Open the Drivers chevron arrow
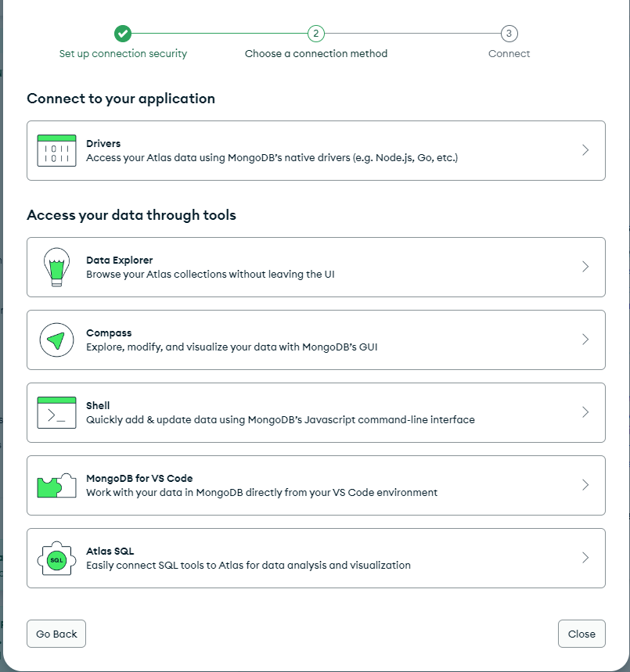 [x=585, y=150]
